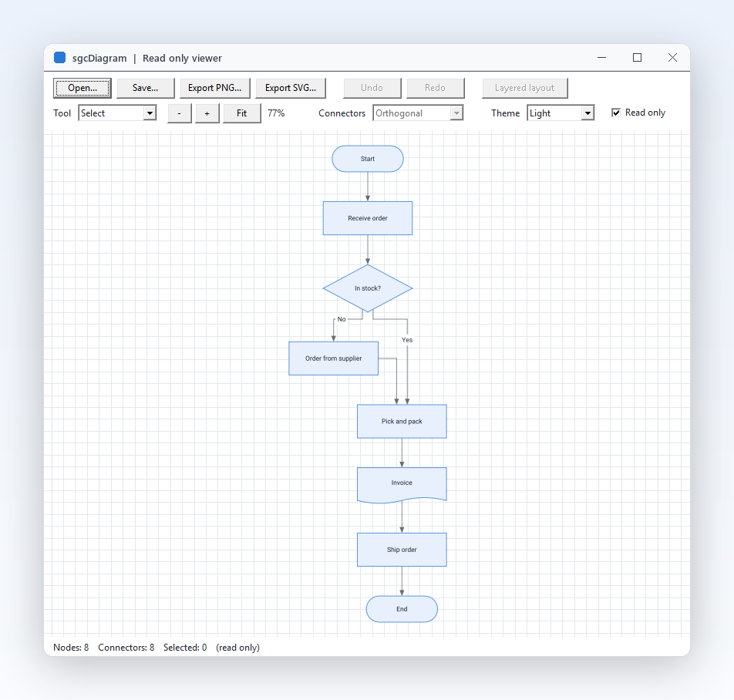Image resolution: width=734 pixels, height=700 pixels.
Task: Click the Connectors: 8 status text
Action: point(126,647)
